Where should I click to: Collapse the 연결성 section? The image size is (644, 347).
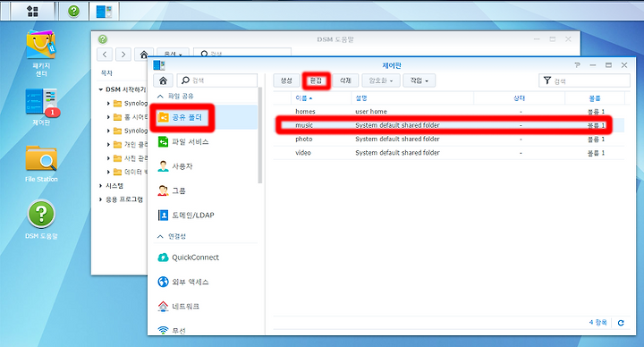coord(161,236)
